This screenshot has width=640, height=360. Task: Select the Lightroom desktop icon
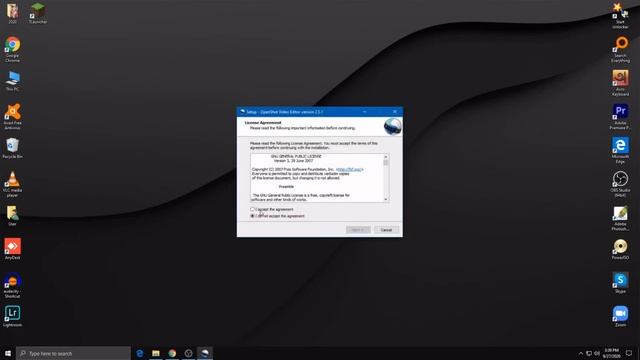tap(13, 316)
